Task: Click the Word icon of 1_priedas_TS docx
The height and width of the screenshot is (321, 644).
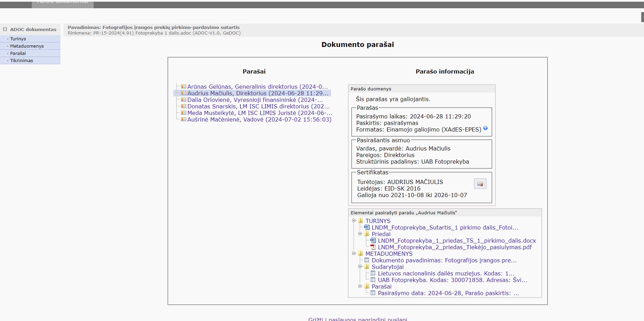Action: (373, 241)
